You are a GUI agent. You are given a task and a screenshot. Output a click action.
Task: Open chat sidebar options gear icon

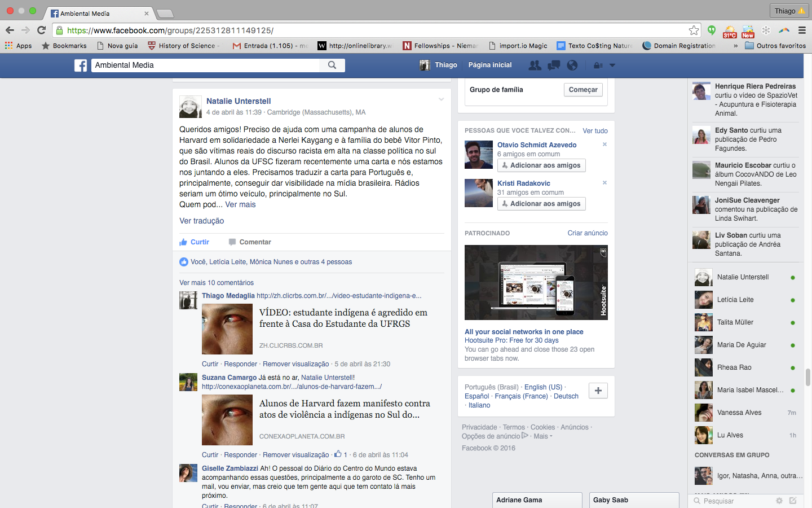pyautogui.click(x=779, y=501)
